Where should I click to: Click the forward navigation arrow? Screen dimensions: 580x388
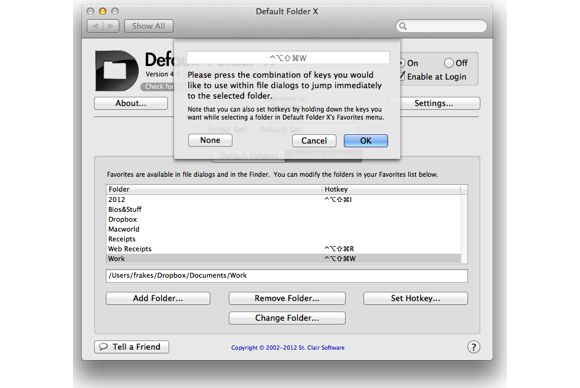[111, 26]
